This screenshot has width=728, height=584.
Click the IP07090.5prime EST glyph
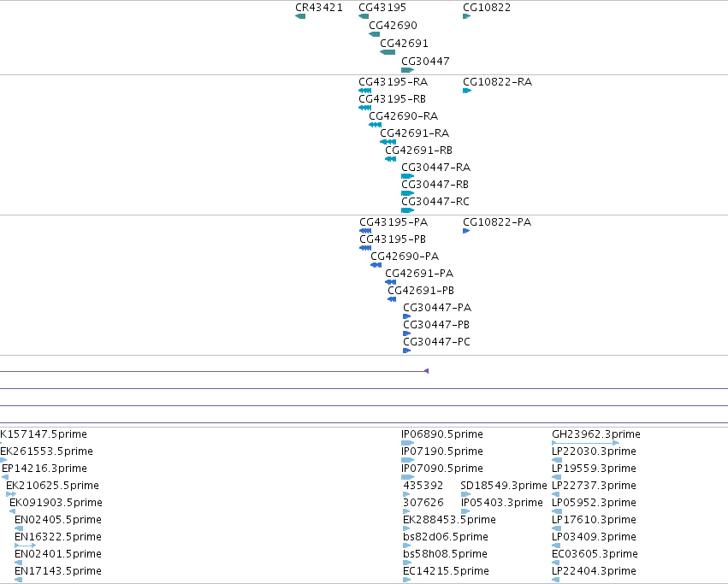[408, 477]
